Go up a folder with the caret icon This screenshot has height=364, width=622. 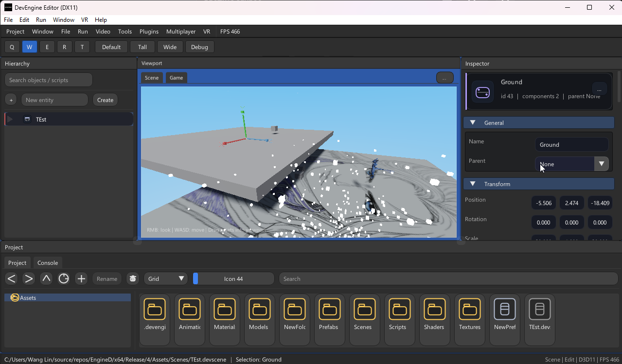point(46,278)
